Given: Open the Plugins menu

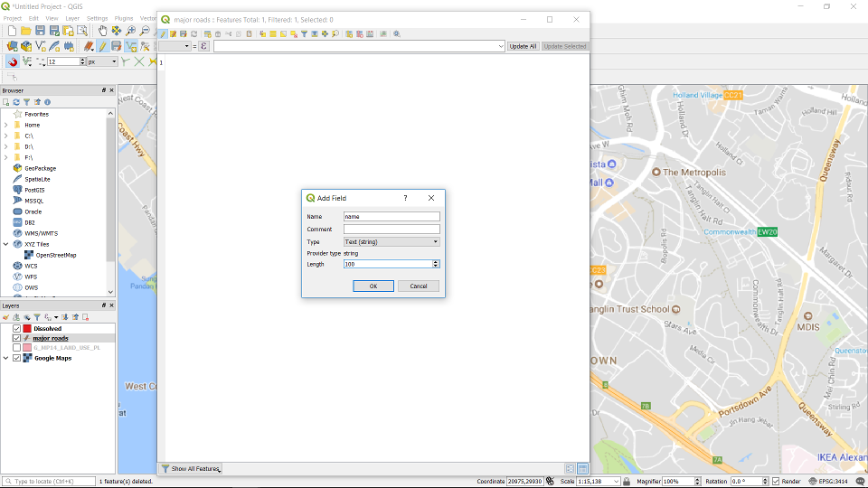Looking at the screenshot, I should [124, 18].
